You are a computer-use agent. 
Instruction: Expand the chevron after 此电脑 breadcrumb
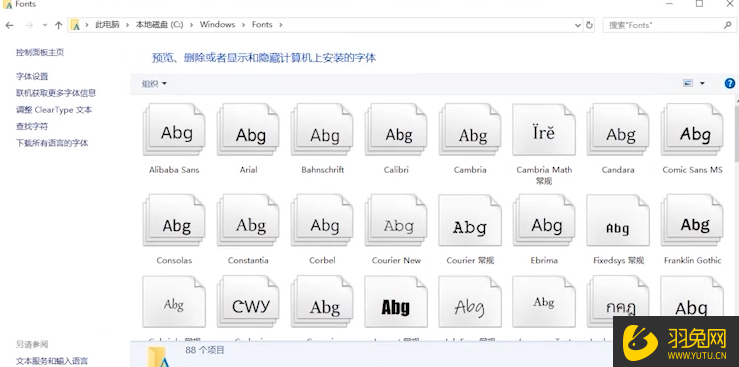pyautogui.click(x=127, y=25)
